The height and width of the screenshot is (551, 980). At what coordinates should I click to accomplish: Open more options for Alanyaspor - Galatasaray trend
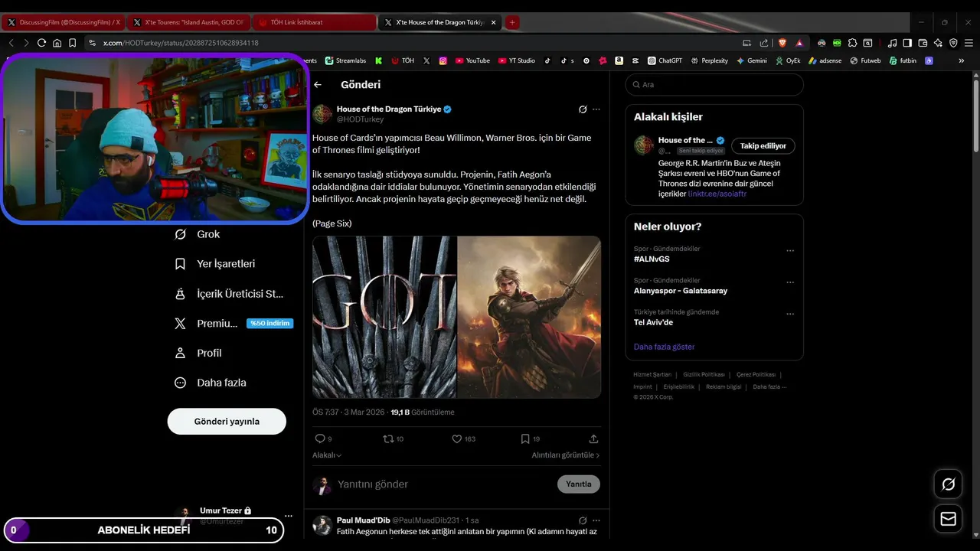point(790,282)
